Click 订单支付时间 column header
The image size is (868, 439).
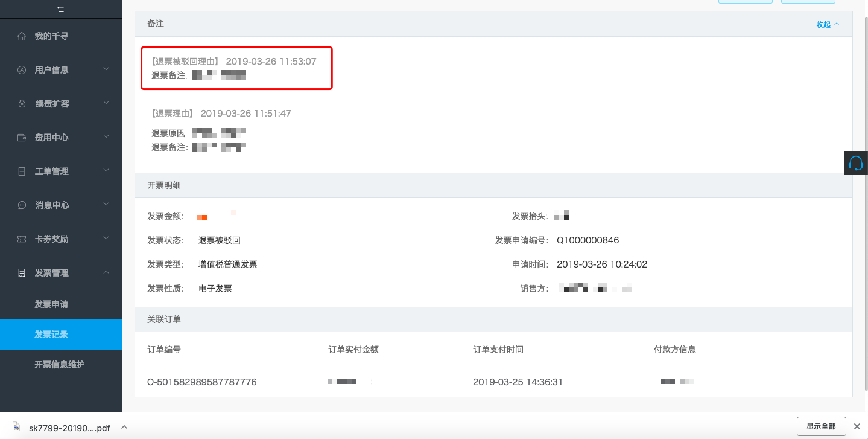click(498, 350)
